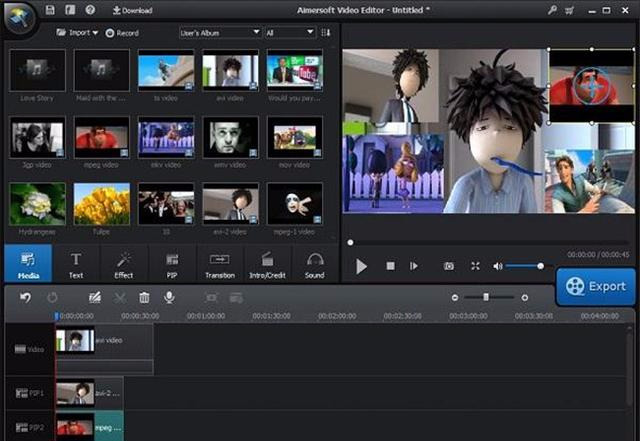
Task: Start voice-over with microphone icon
Action: [169, 298]
